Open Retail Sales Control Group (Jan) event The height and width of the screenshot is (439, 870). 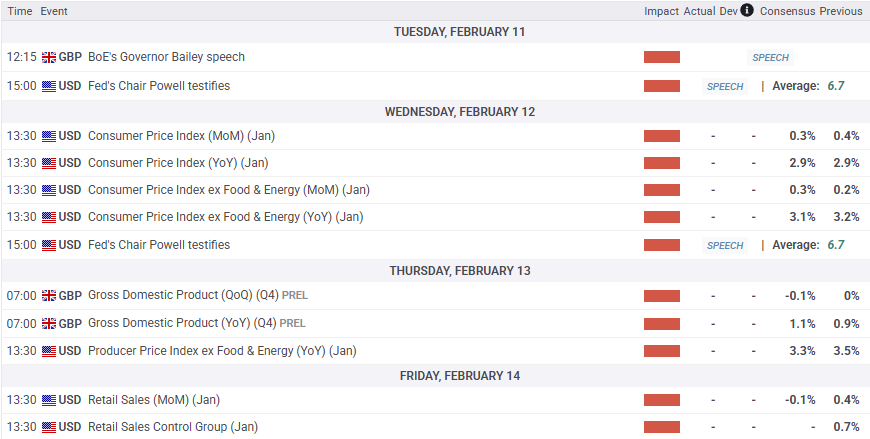[173, 427]
